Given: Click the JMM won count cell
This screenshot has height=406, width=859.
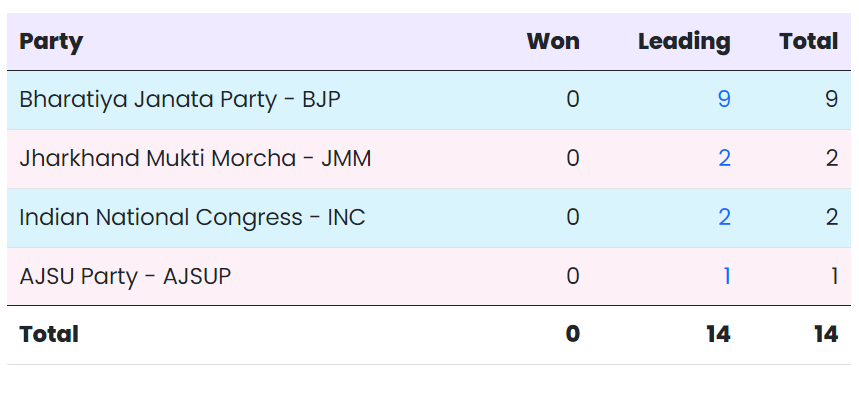Looking at the screenshot, I should point(572,159).
